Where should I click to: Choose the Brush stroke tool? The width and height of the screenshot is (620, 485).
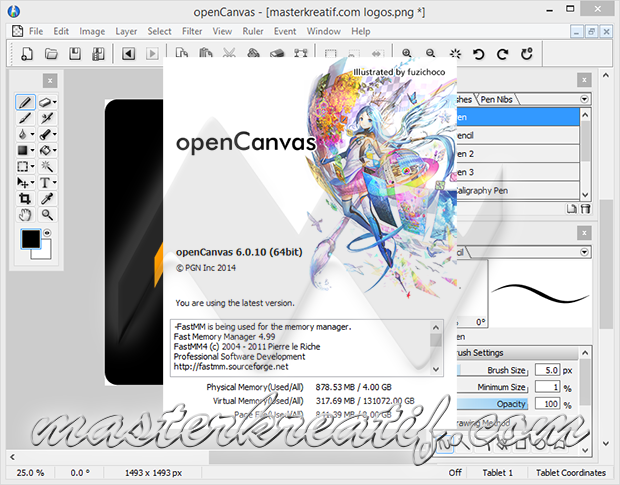pyautogui.click(x=25, y=118)
